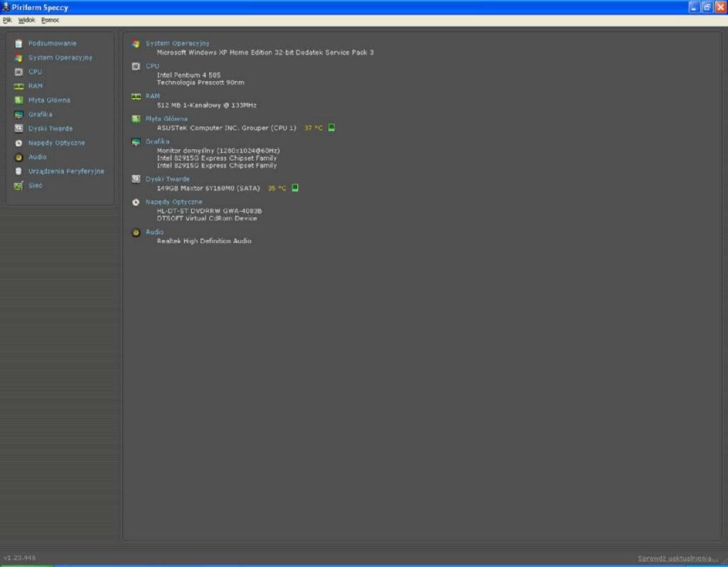This screenshot has height=567, width=728.
Task: Click HL-DT-ST DVDRRW GWA-4083B text
Action: coord(210,210)
